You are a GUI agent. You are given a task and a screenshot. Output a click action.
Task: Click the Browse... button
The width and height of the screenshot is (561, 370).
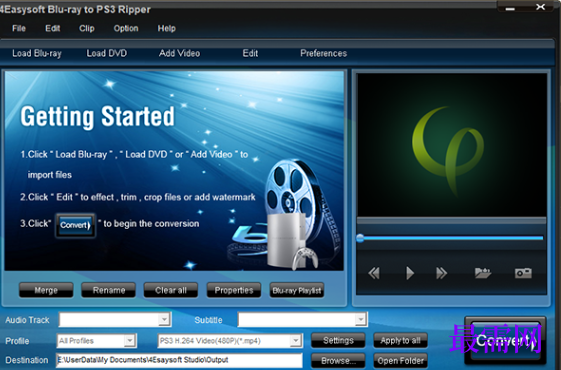pos(338,360)
